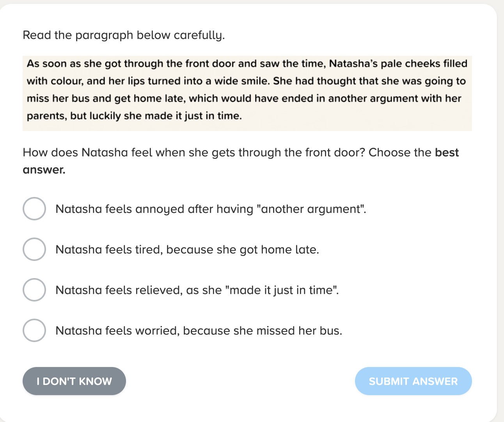
Task: Click the grey skip button on the left
Action: tap(74, 381)
